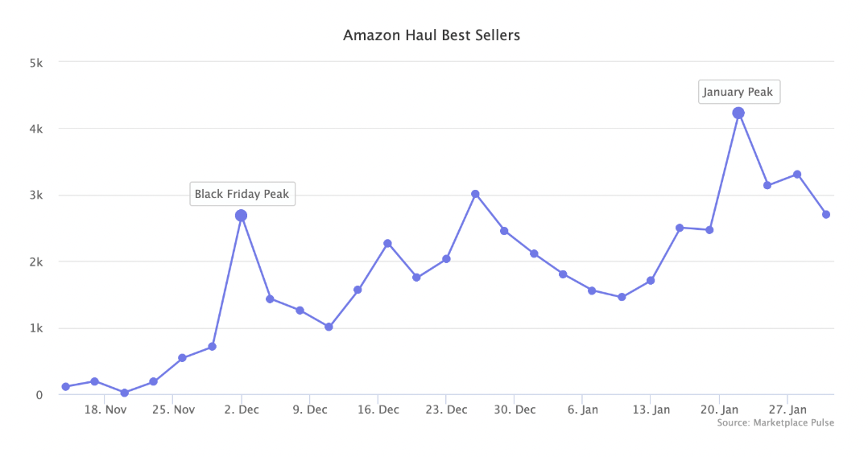Viewport: 868px width, 457px height.
Task: Select the large January peak data point
Action: [x=738, y=113]
